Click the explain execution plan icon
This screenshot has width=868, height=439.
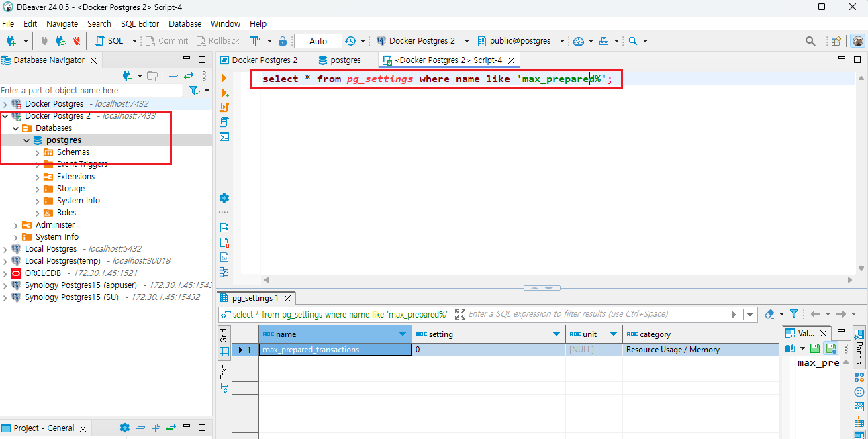tap(224, 122)
